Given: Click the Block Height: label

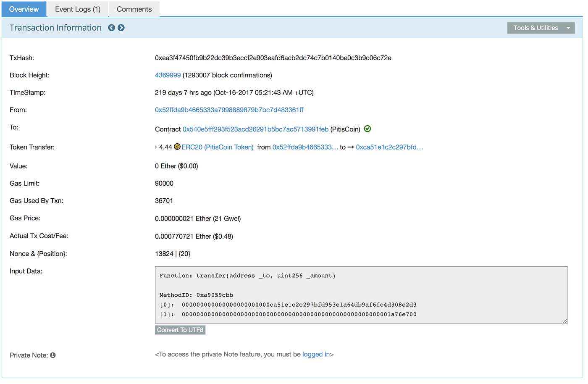Looking at the screenshot, I should [x=29, y=75].
